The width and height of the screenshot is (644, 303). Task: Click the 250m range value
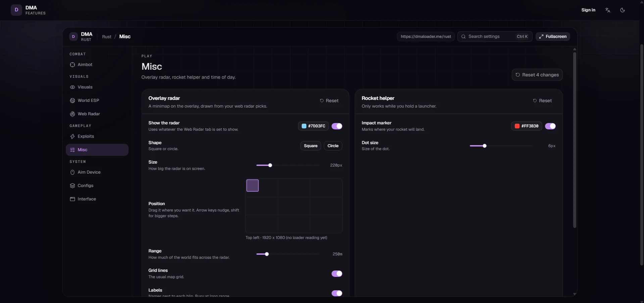[x=337, y=254]
